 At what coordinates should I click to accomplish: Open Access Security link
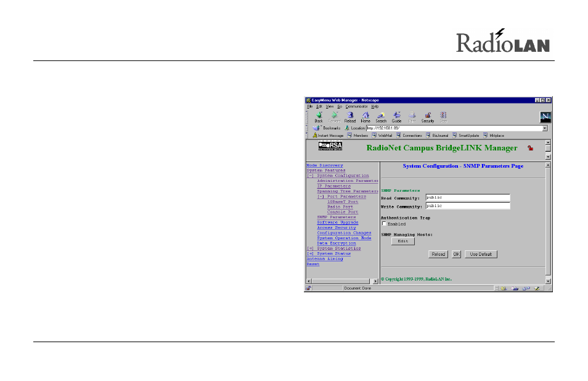(x=337, y=227)
